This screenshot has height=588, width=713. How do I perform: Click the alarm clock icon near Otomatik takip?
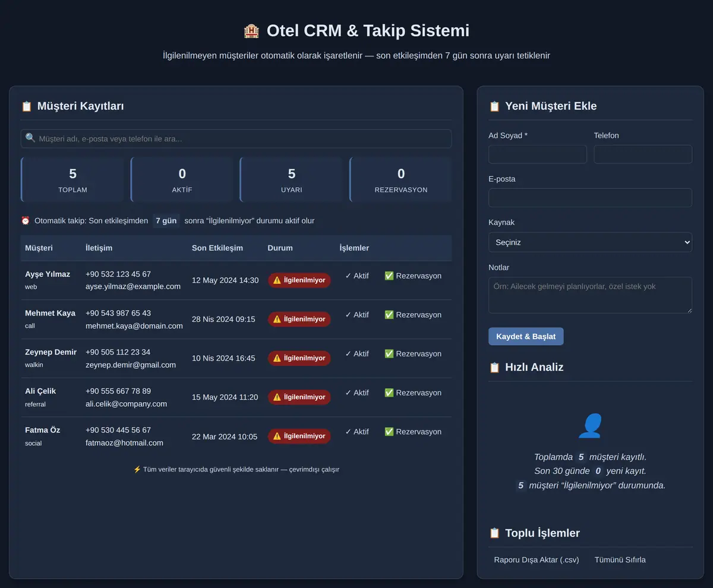click(26, 221)
